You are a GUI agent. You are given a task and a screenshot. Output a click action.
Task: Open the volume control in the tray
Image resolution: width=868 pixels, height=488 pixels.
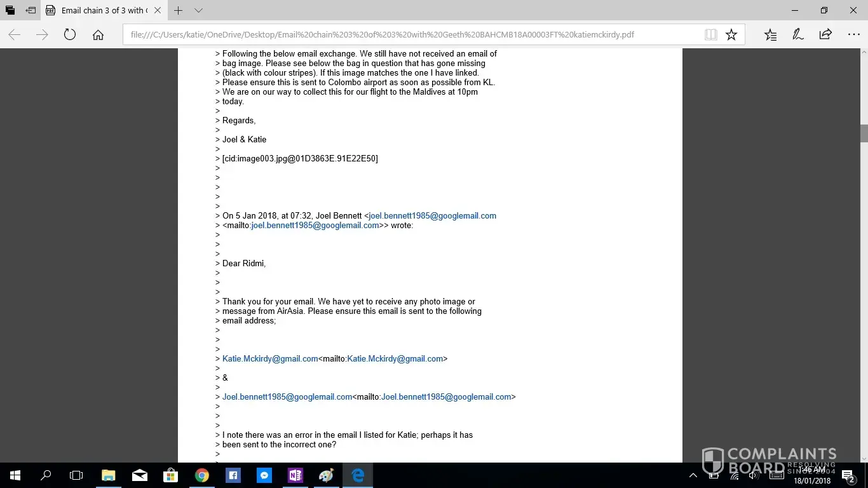[753, 475]
